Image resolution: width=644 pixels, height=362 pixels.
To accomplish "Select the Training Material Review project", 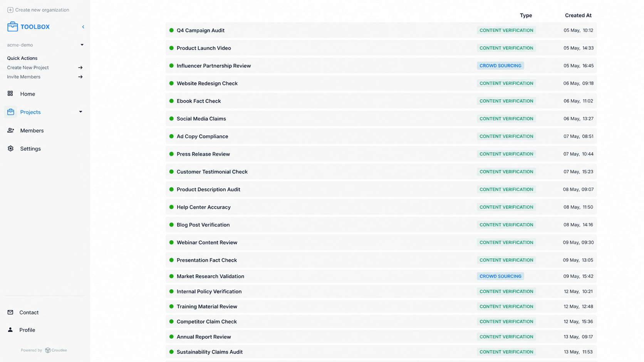I will coord(381,307).
